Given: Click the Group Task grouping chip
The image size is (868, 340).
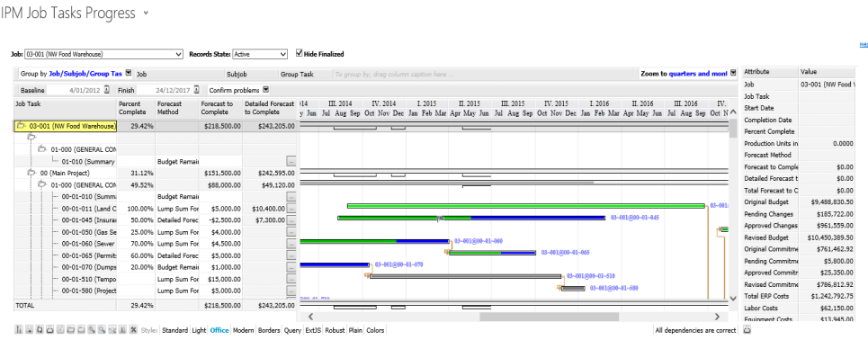Looking at the screenshot, I should [304, 73].
